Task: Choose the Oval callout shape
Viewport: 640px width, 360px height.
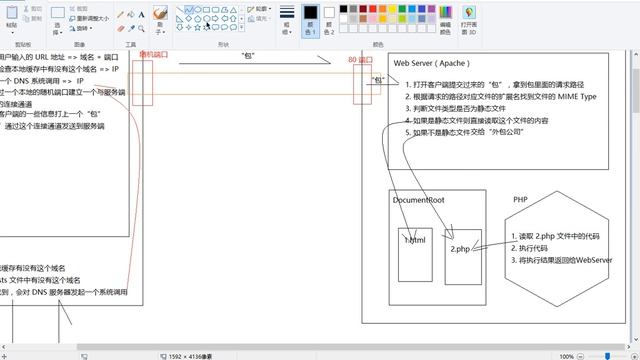Action: [x=224, y=28]
